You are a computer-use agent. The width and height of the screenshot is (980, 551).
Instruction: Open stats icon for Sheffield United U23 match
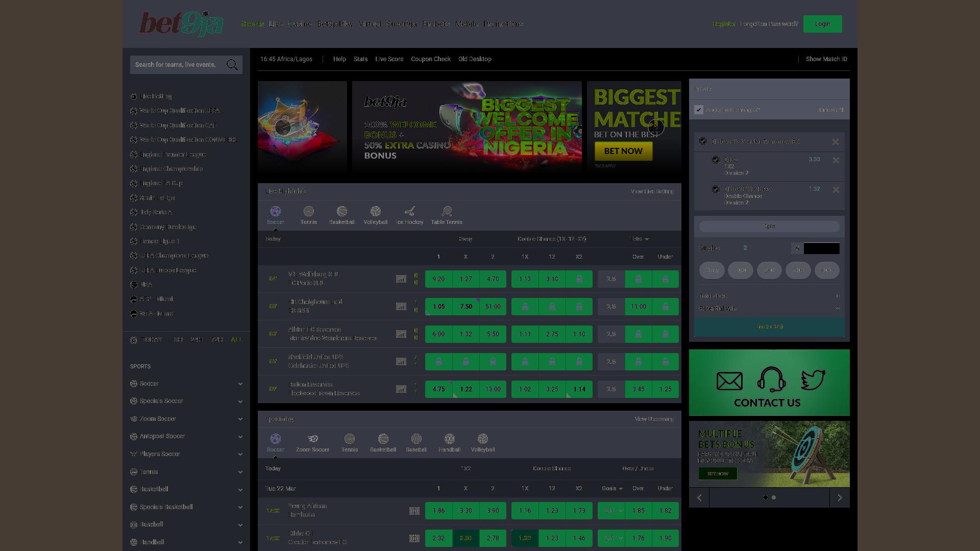pos(401,362)
